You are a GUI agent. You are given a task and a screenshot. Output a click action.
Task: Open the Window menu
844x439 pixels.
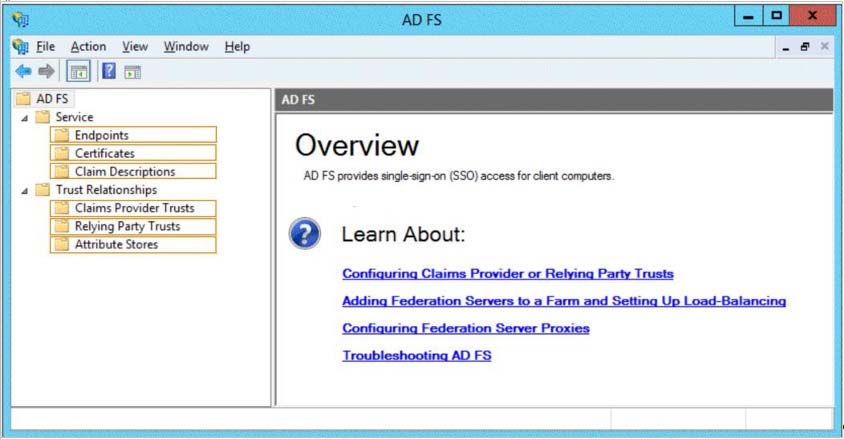[186, 47]
